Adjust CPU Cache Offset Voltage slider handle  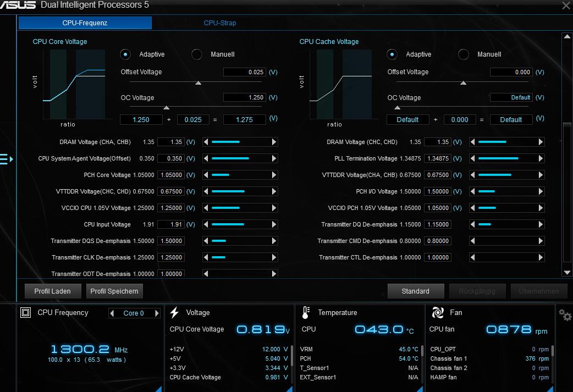(x=464, y=83)
